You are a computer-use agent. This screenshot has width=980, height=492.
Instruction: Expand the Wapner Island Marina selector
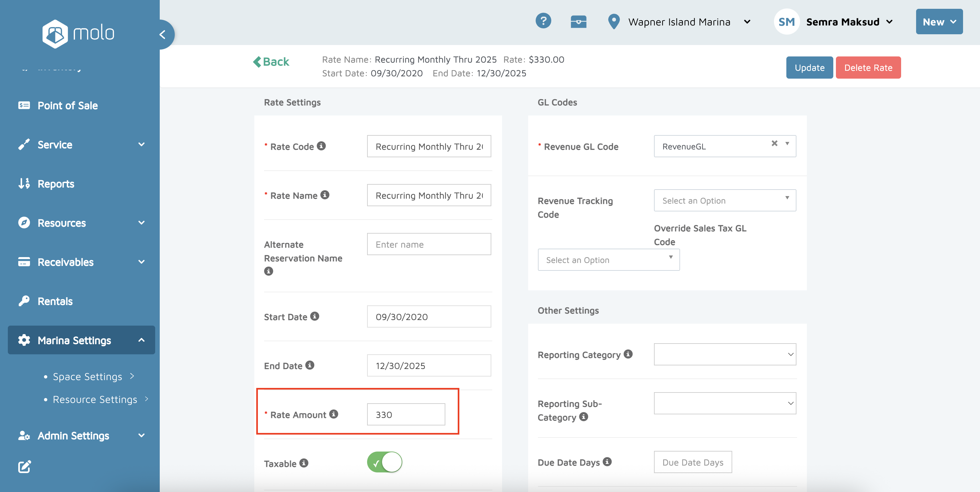point(747,22)
